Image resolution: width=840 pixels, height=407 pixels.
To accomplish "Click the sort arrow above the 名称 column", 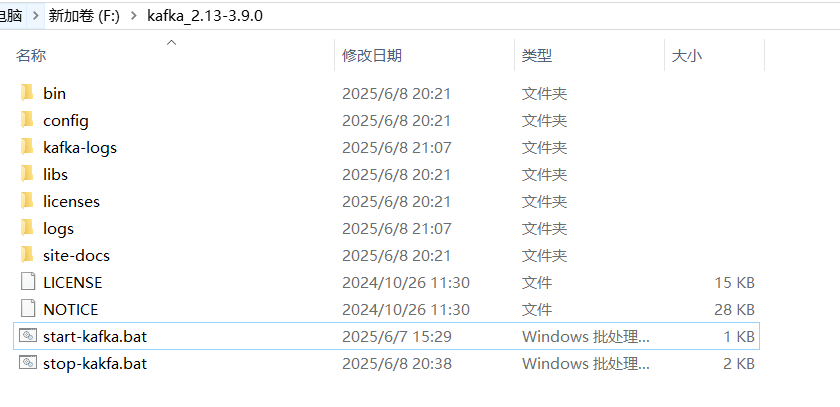I will coord(171,42).
